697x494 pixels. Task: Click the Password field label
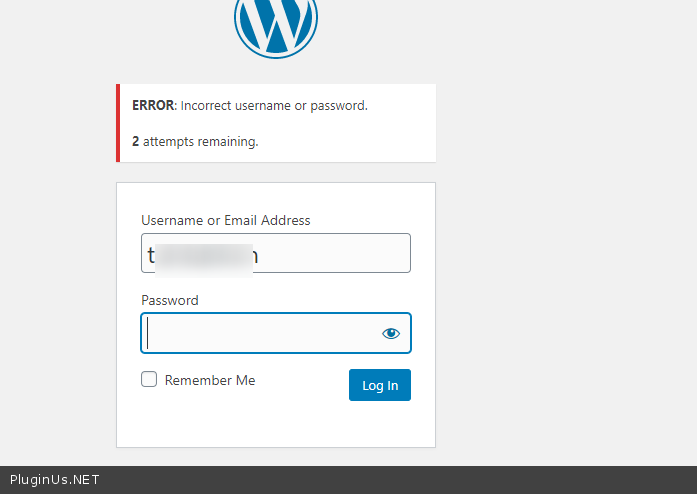(x=170, y=300)
